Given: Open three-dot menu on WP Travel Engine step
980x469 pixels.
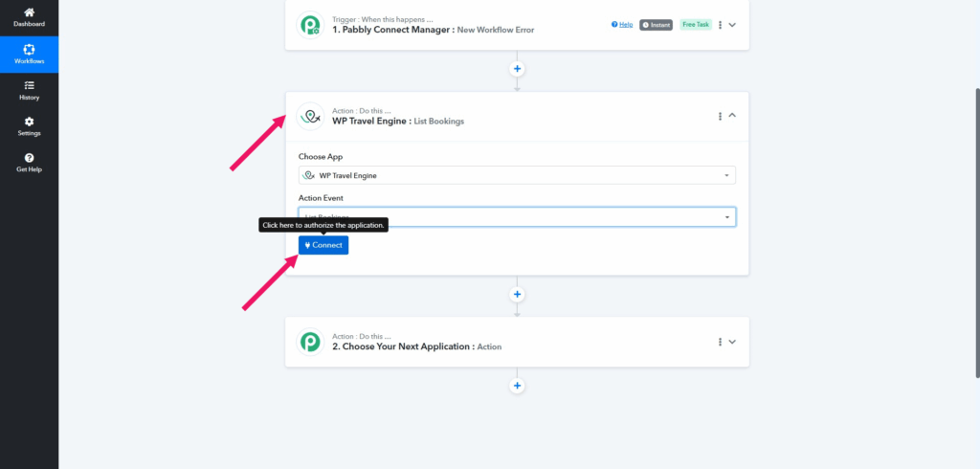Looking at the screenshot, I should click(720, 116).
